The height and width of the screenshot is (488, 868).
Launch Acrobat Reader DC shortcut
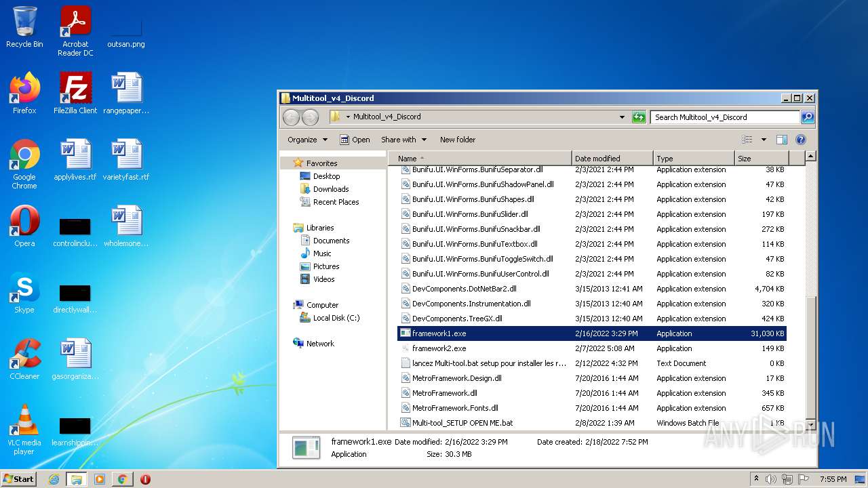coord(75,31)
